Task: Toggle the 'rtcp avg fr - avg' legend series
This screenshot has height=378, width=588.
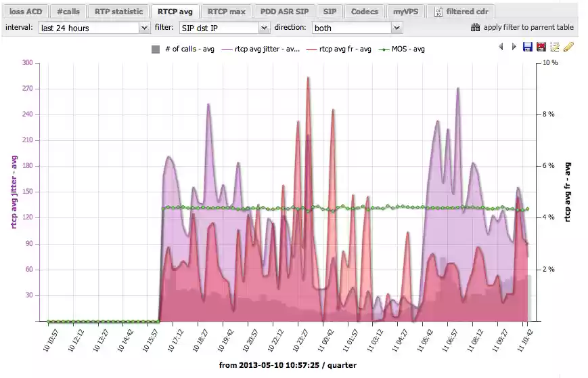Action: pyautogui.click(x=340, y=49)
